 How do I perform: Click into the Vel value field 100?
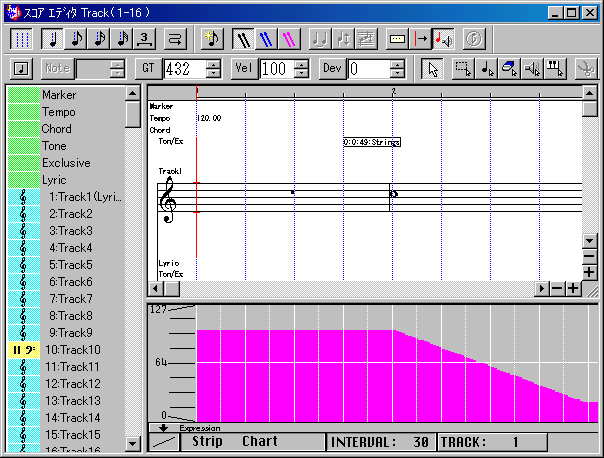coord(277,69)
